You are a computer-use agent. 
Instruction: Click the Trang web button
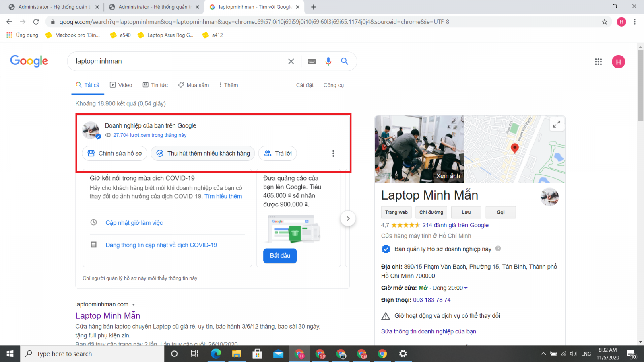click(396, 212)
